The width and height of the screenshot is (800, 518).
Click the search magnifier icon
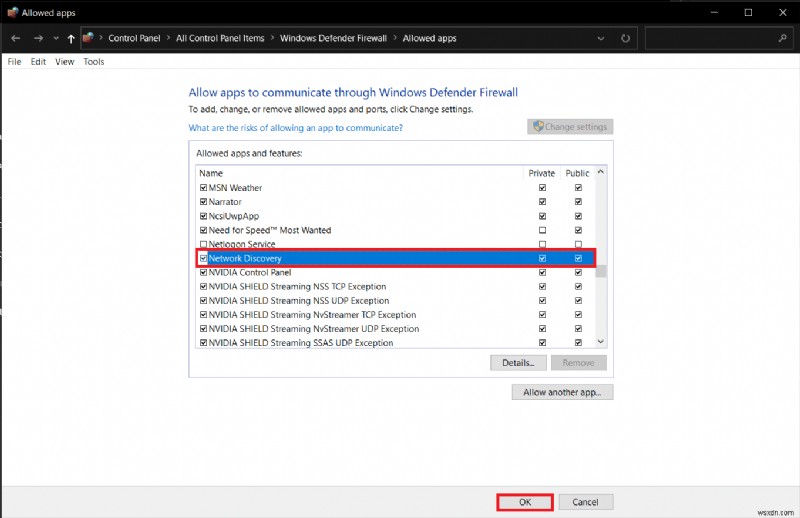[782, 38]
